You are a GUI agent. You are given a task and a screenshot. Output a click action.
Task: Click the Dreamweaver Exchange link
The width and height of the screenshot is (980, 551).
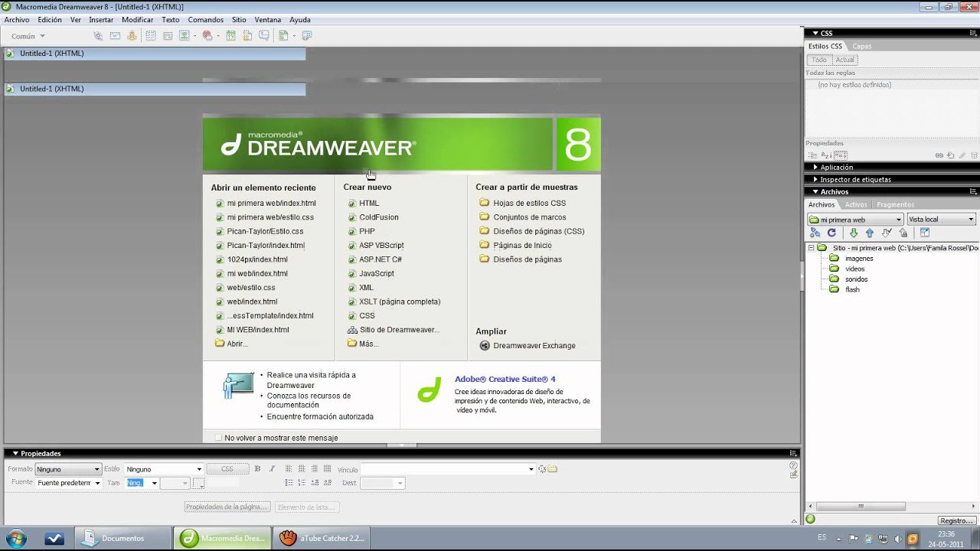(x=534, y=346)
